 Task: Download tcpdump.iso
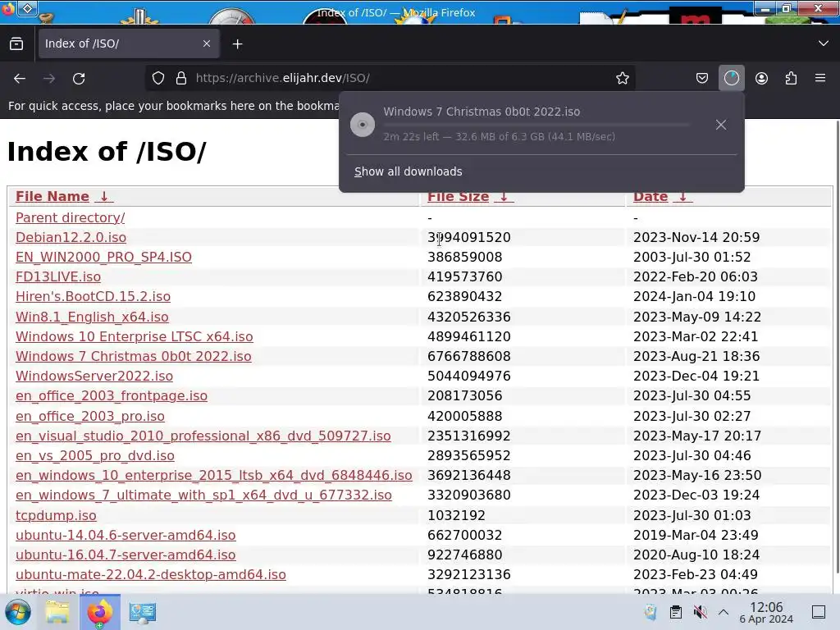tap(56, 515)
